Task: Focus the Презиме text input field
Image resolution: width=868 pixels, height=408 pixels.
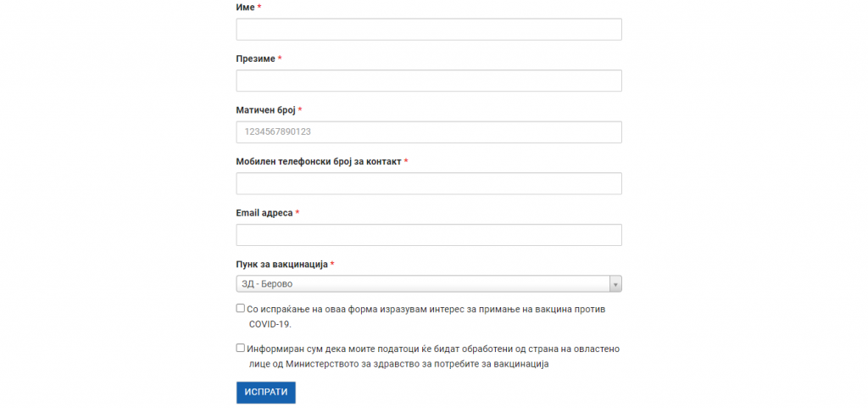Action: point(429,81)
